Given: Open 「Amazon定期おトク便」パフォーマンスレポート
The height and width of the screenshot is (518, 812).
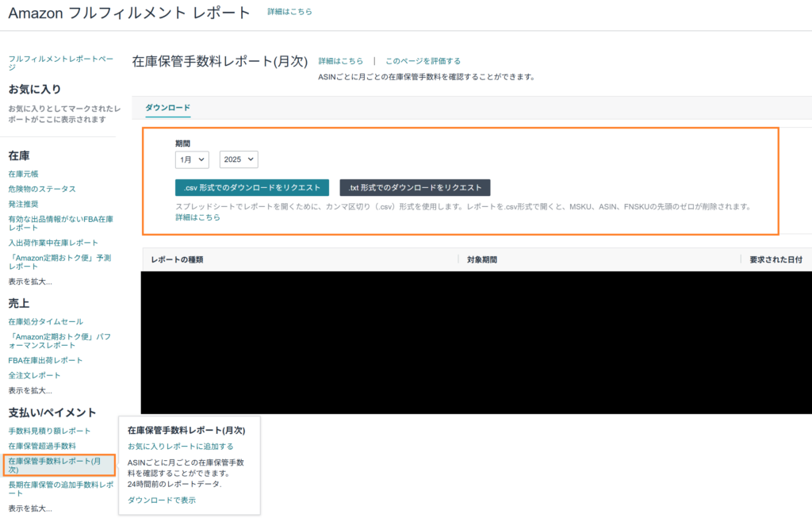Looking at the screenshot, I should click(59, 341).
